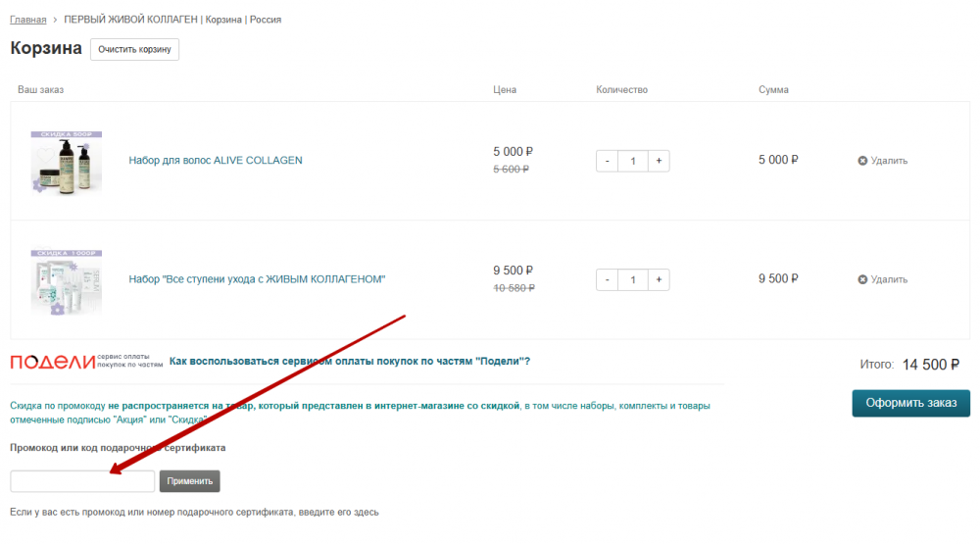The width and height of the screenshot is (980, 544).
Task: Decrease quantity of Все ступени ухода set
Action: [x=607, y=279]
